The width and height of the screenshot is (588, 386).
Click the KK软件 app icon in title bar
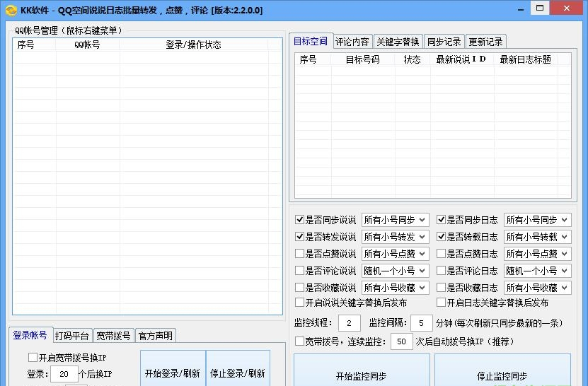11,10
